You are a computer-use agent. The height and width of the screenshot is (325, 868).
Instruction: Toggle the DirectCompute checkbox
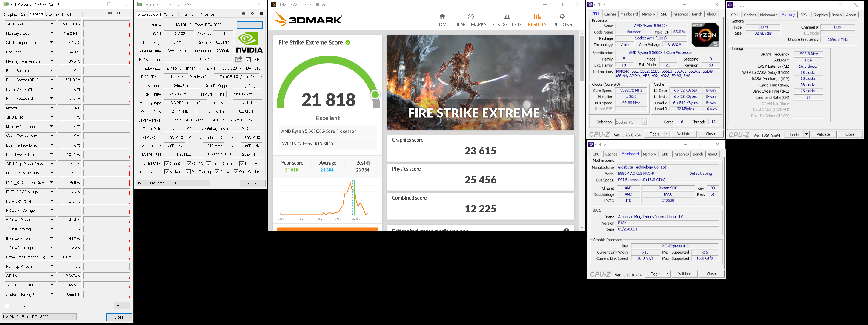(209, 163)
